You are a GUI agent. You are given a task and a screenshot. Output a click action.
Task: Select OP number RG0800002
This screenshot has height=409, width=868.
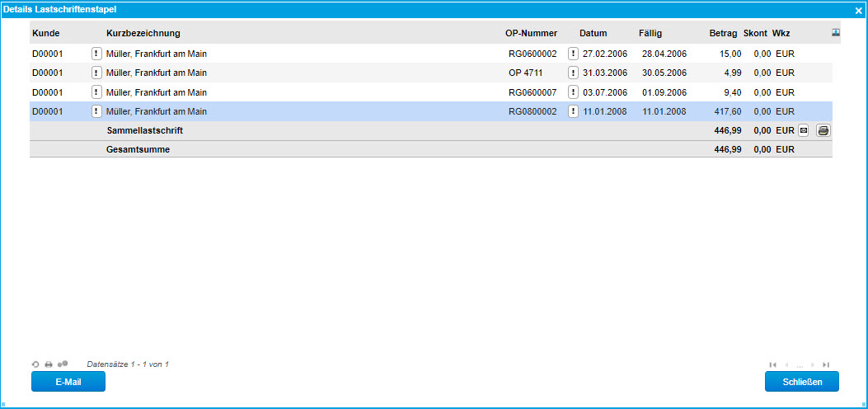(533, 111)
